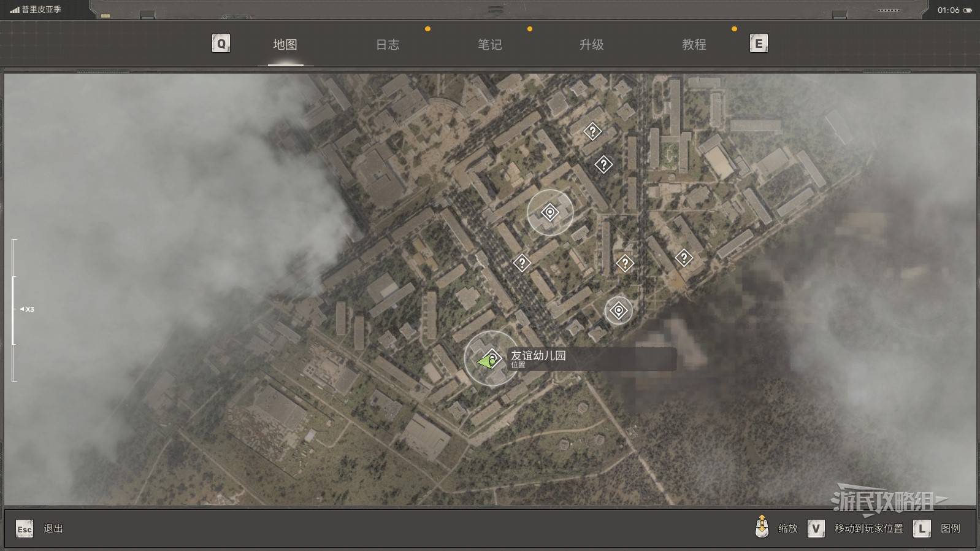Click the green player position arrow
980x551 pixels.
click(485, 361)
